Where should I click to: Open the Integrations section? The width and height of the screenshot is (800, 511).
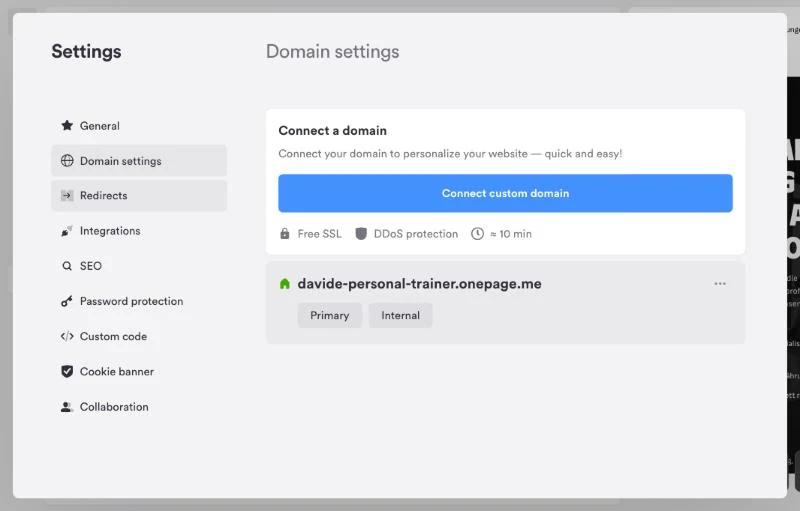(139, 231)
